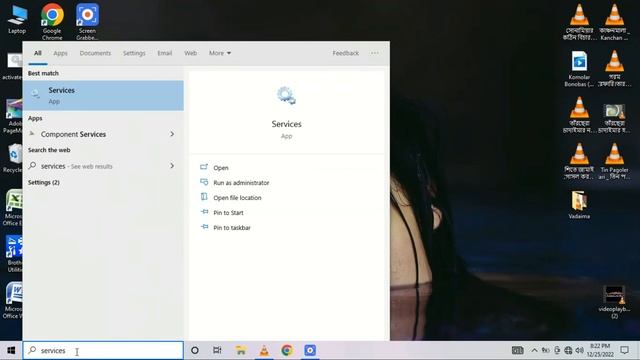Click the volume speaker tray icon

click(579, 350)
